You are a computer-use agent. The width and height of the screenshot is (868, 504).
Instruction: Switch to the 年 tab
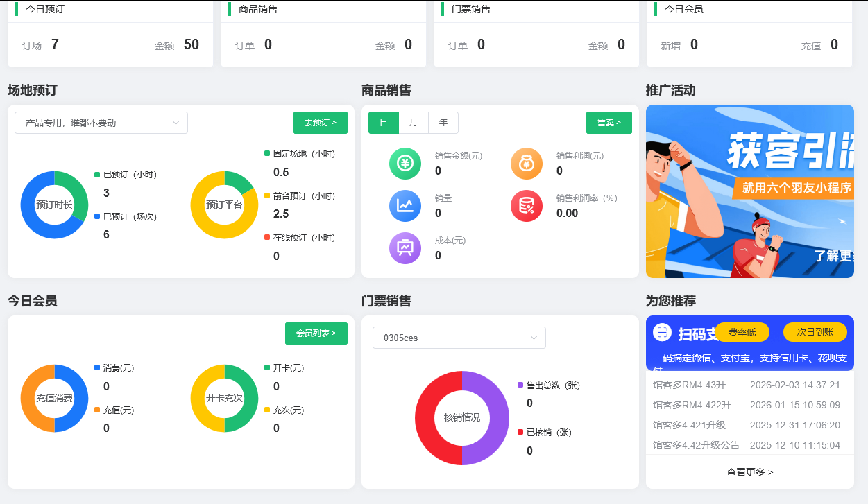(443, 122)
